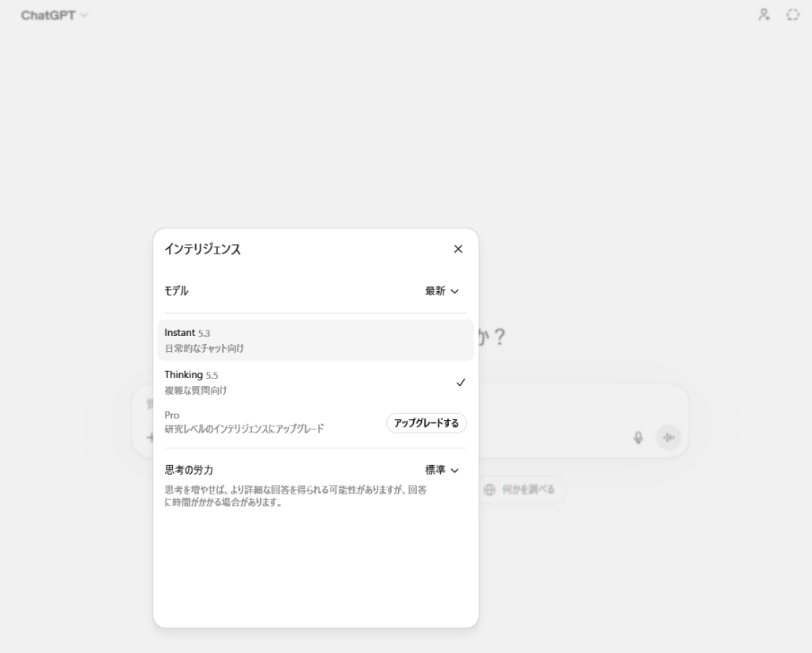Open the 最新 model version dropdown
The width and height of the screenshot is (812, 653).
tap(442, 291)
